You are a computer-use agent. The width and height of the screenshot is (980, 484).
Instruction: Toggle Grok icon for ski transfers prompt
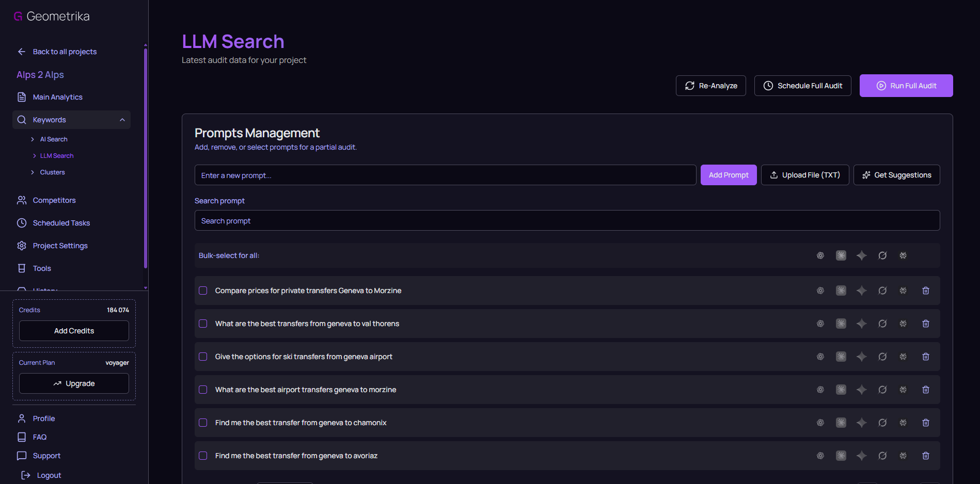click(x=882, y=357)
